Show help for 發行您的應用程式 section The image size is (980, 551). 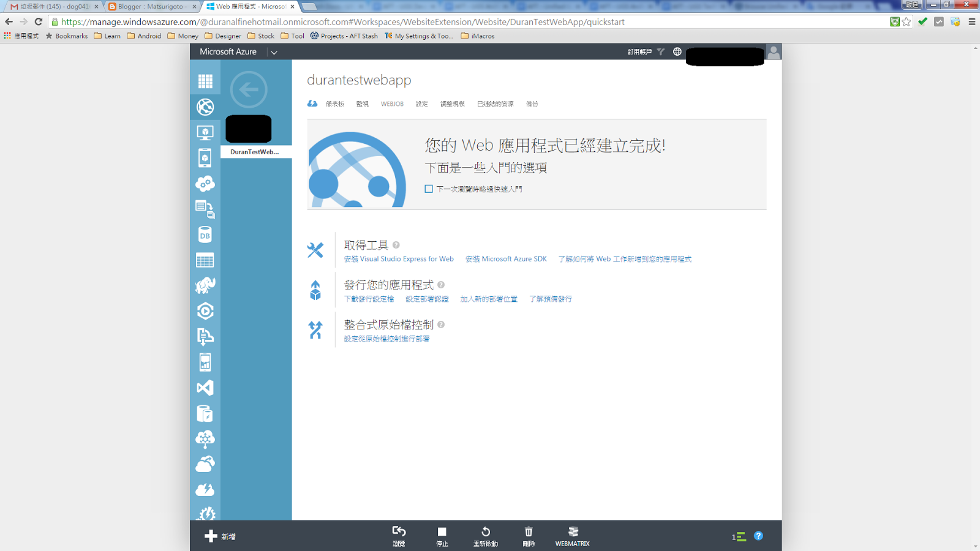click(x=441, y=285)
